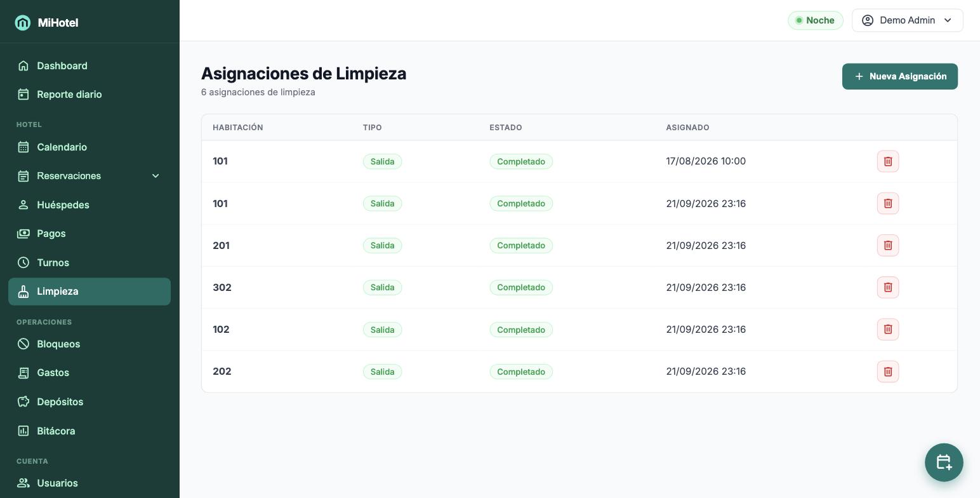Click room number 201 in the table

(x=221, y=245)
